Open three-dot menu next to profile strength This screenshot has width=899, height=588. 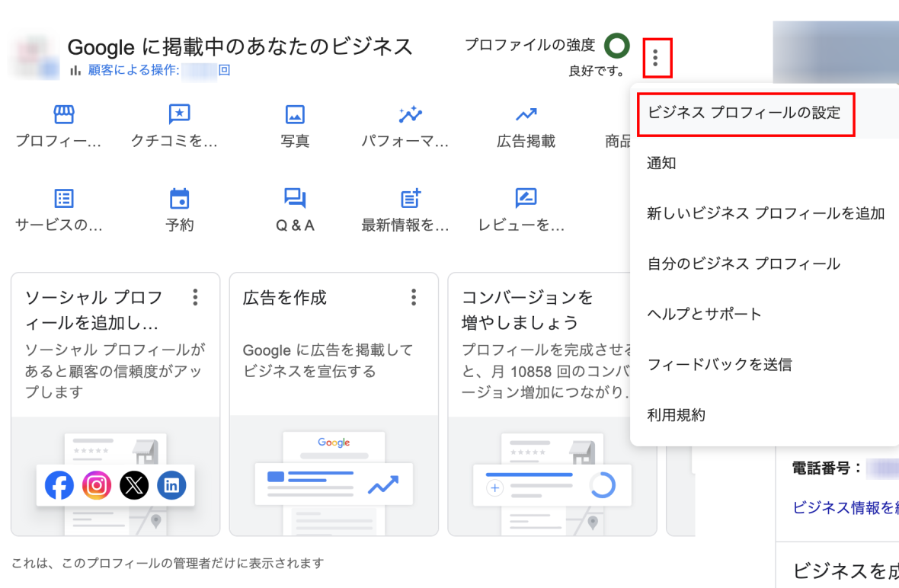click(x=656, y=56)
